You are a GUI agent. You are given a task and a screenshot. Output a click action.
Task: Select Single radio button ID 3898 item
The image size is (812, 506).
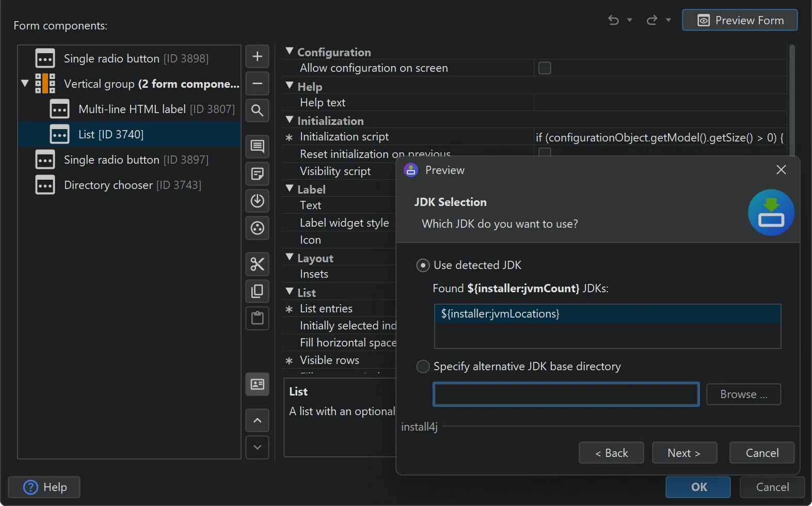pos(129,58)
